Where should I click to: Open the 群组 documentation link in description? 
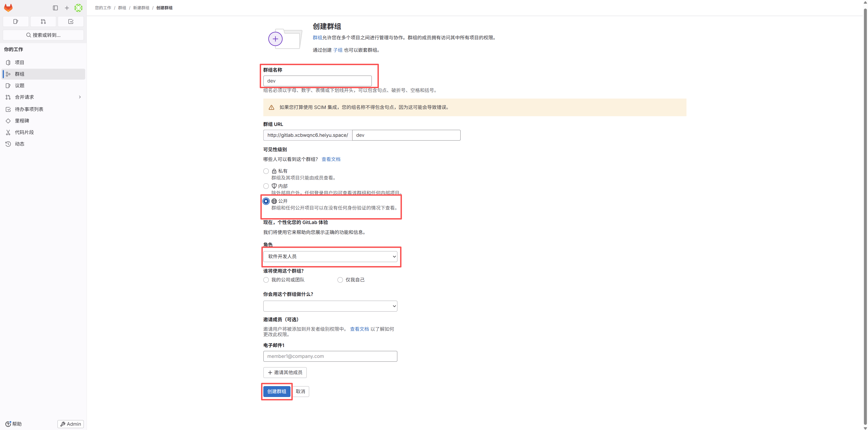[317, 38]
